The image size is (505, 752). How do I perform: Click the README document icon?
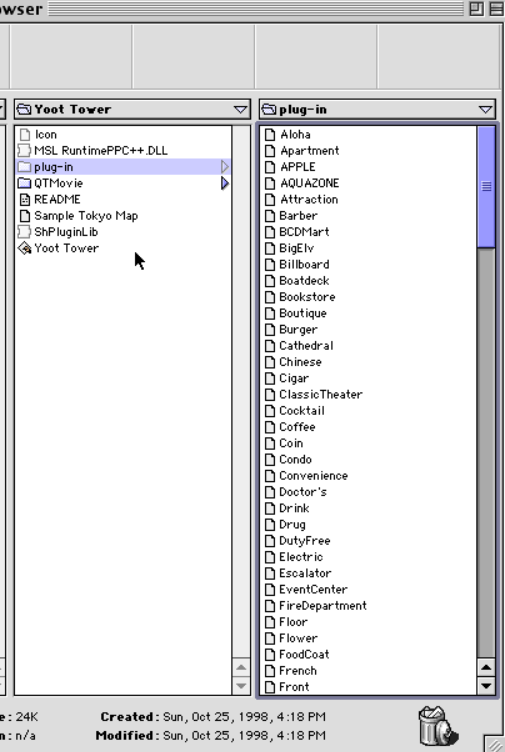[x=25, y=199]
